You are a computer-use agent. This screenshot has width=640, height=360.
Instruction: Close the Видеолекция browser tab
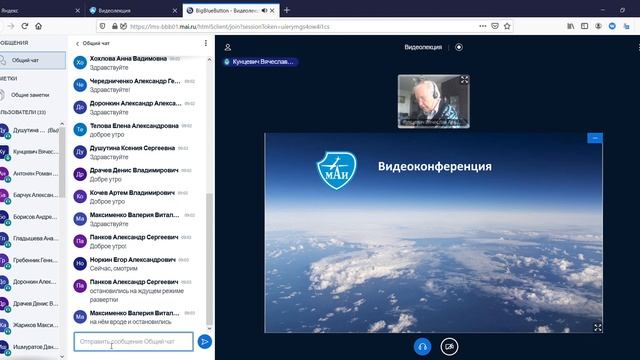175,11
